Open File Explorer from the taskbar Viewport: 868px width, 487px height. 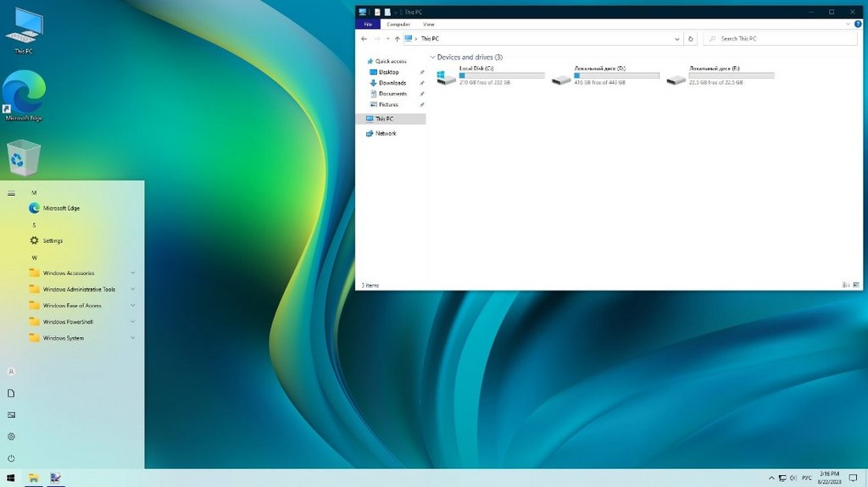(33, 478)
